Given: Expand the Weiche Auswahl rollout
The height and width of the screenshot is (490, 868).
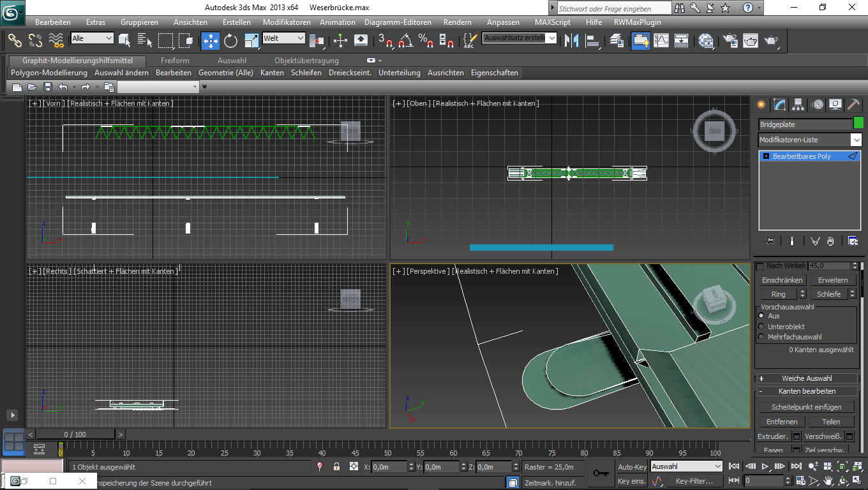Looking at the screenshot, I should (x=807, y=378).
